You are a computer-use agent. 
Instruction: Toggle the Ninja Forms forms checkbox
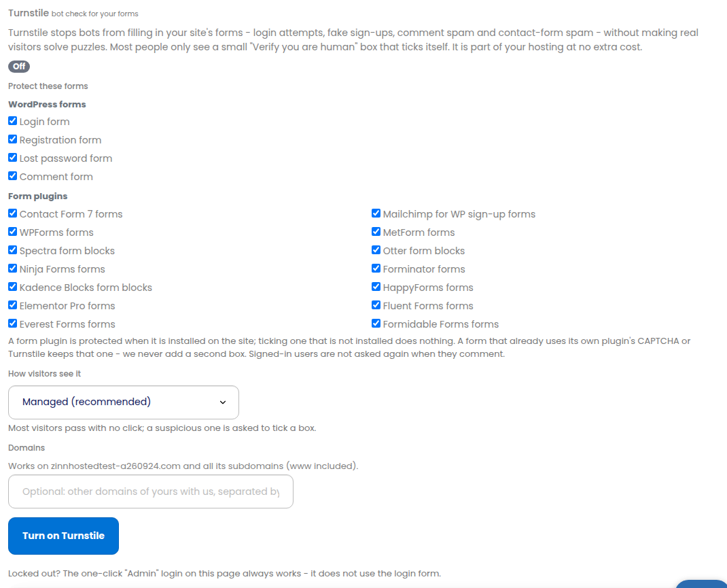pos(12,269)
